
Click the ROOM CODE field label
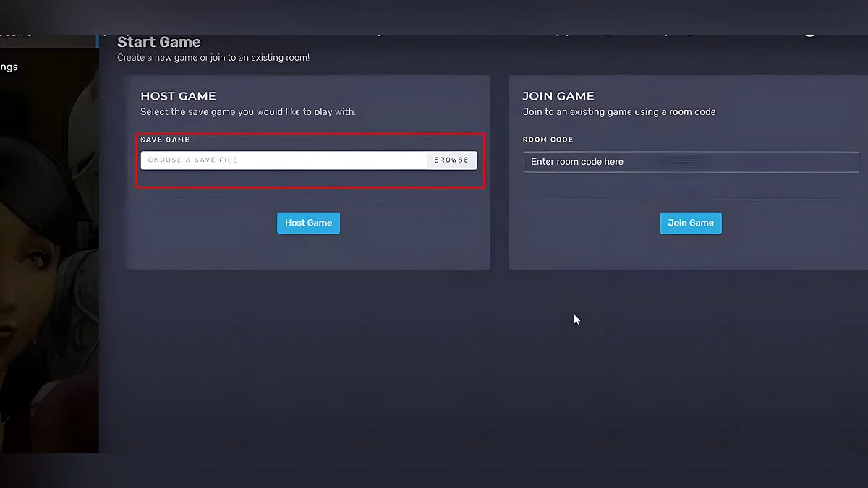548,140
